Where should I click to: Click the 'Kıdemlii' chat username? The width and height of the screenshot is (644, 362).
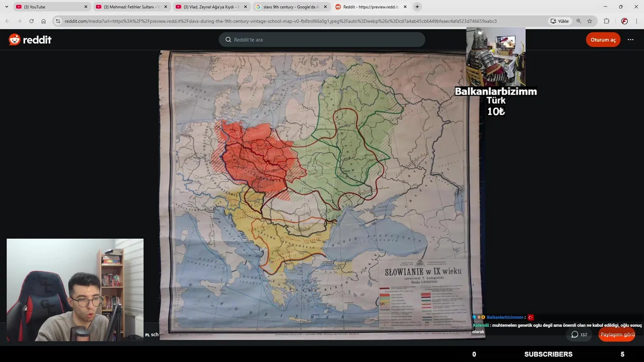click(x=481, y=325)
